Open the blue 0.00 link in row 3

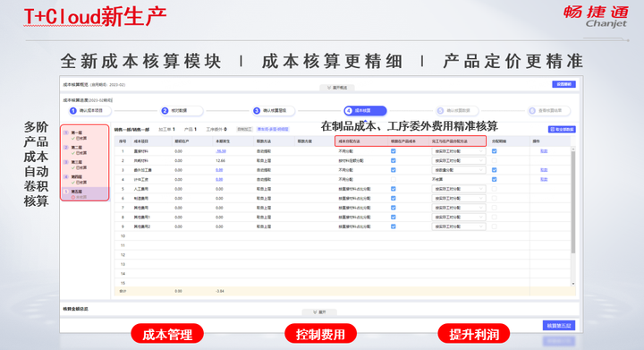tap(219, 170)
